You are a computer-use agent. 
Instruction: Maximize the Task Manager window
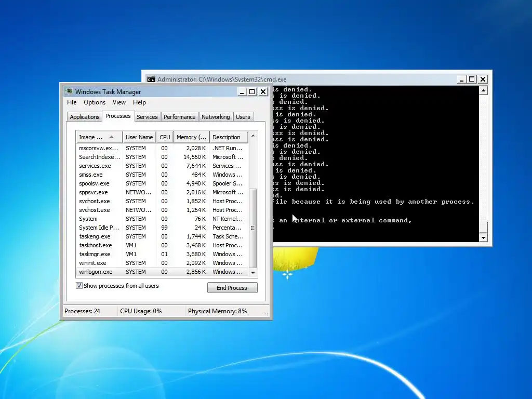click(x=252, y=91)
